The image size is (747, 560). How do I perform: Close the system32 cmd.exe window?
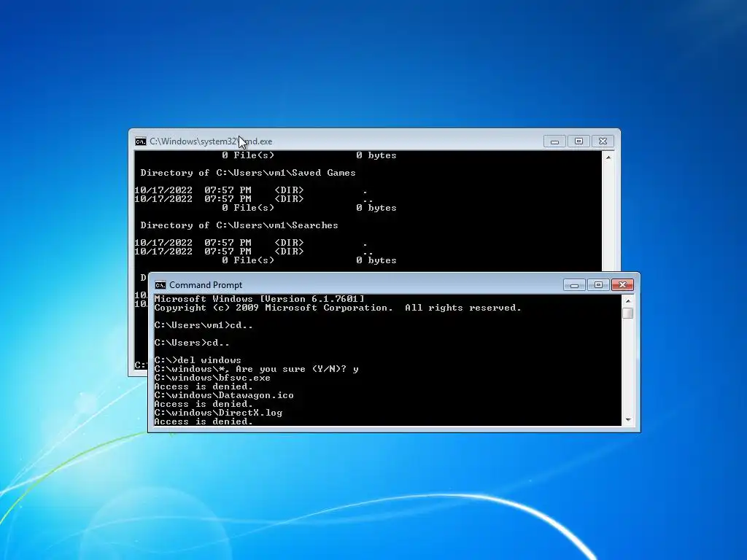[x=603, y=141]
